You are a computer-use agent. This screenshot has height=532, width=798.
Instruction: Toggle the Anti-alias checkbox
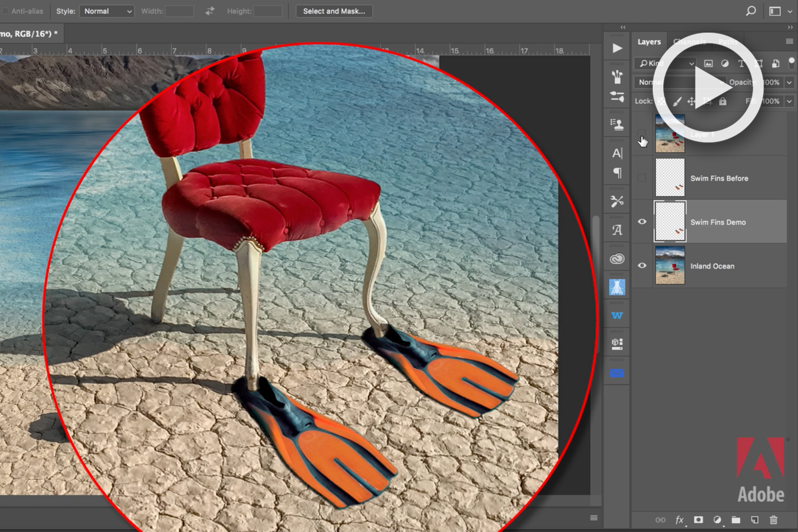(5, 11)
